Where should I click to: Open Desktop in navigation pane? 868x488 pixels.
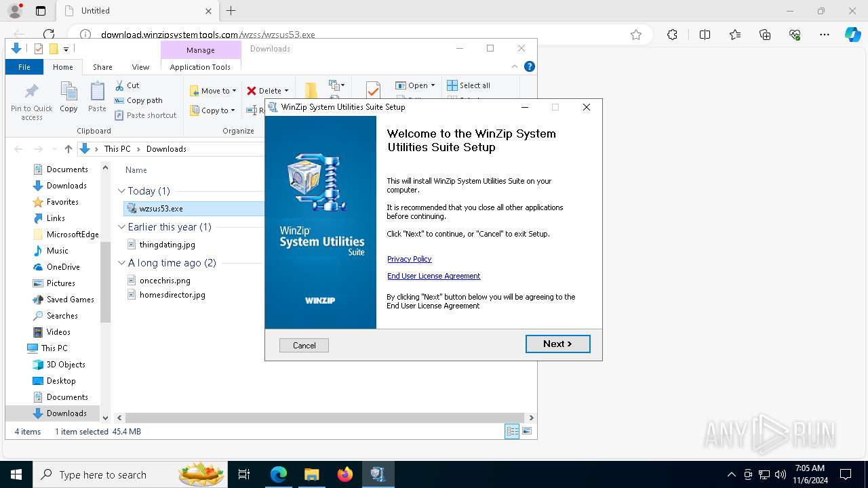(x=61, y=381)
